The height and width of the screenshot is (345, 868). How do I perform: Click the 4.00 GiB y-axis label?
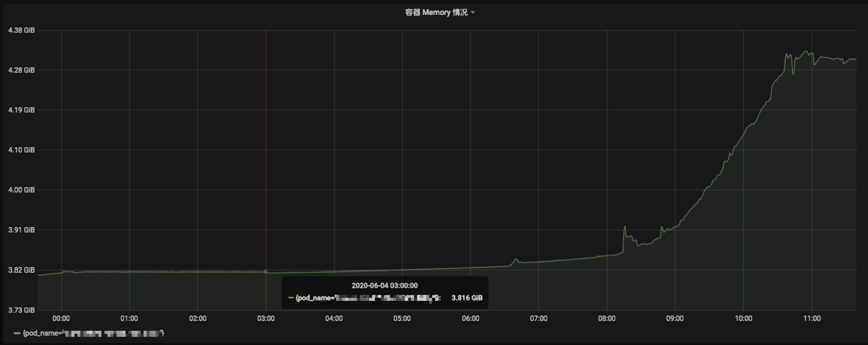coord(21,190)
